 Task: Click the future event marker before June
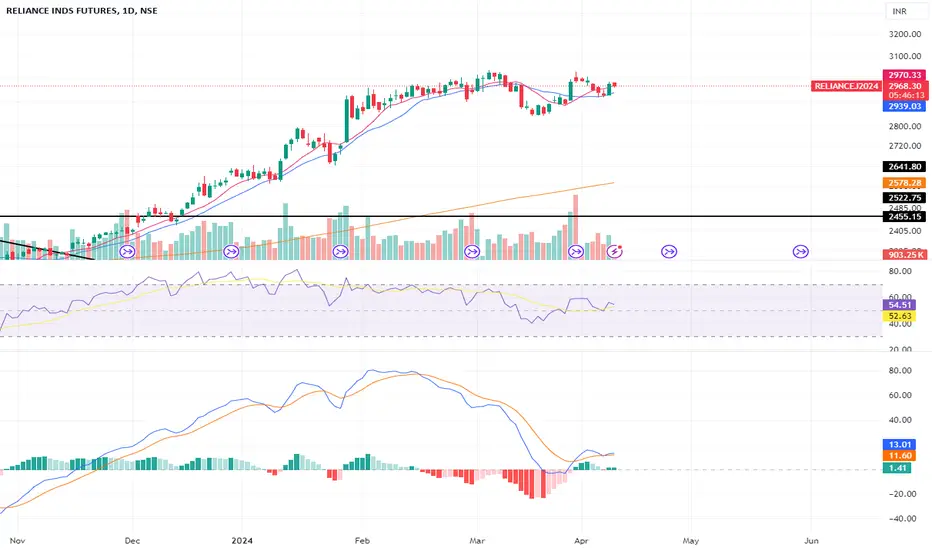[801, 252]
